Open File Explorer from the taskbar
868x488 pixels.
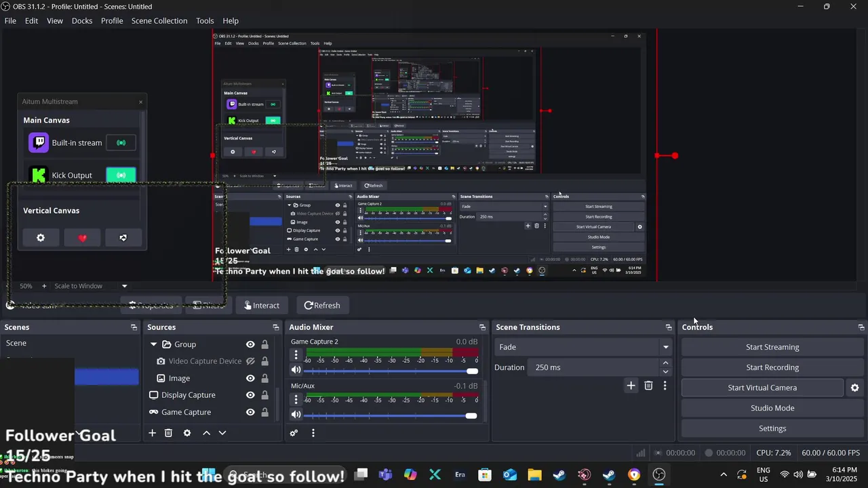(x=534, y=474)
